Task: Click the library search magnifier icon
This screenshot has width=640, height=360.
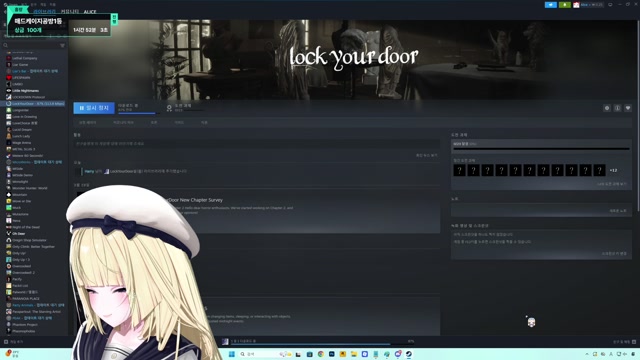Action: [x=6, y=45]
